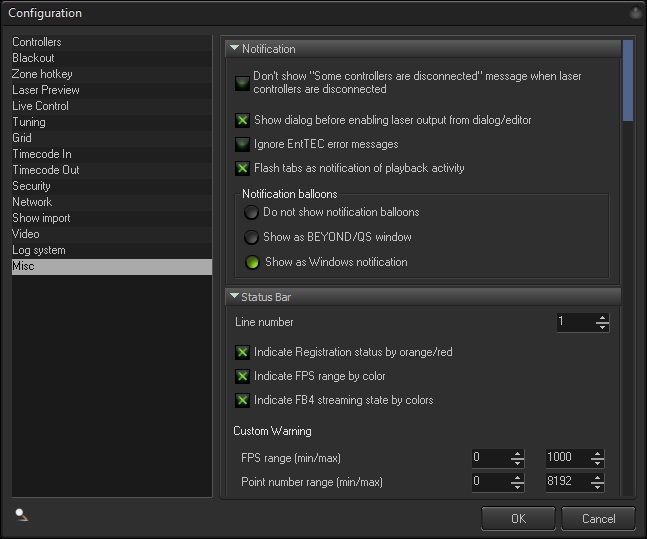Click the search icon at bottom left
This screenshot has width=647, height=539.
coord(21,515)
